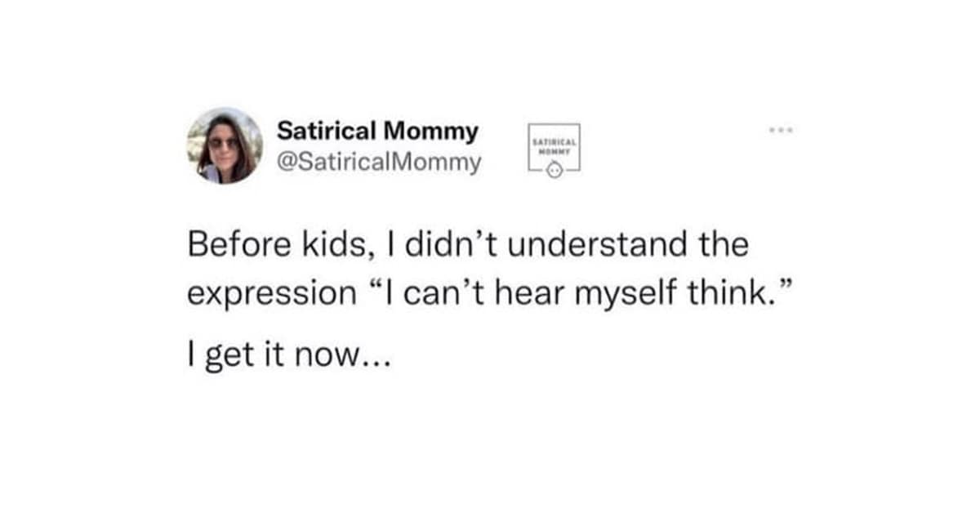Click the @SatiricalMommy handle
The height and width of the screenshot is (513, 980).
(379, 163)
